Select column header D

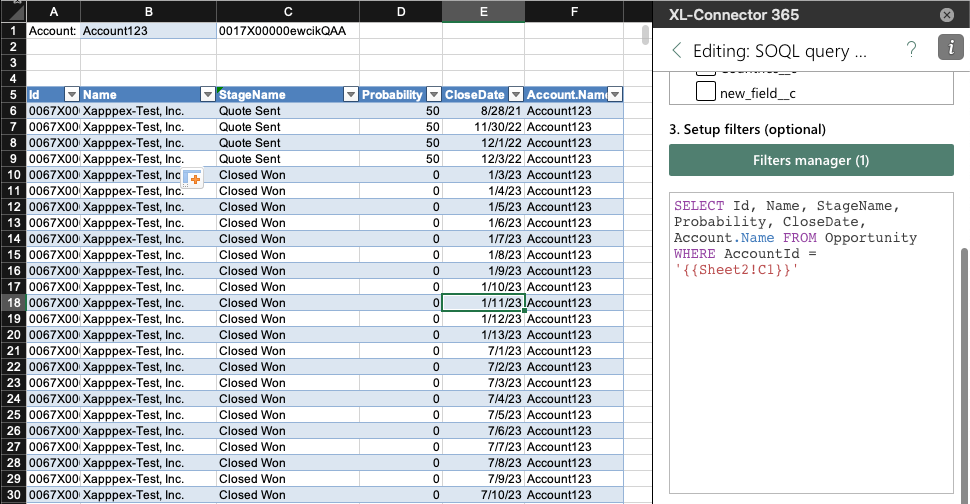coord(401,11)
